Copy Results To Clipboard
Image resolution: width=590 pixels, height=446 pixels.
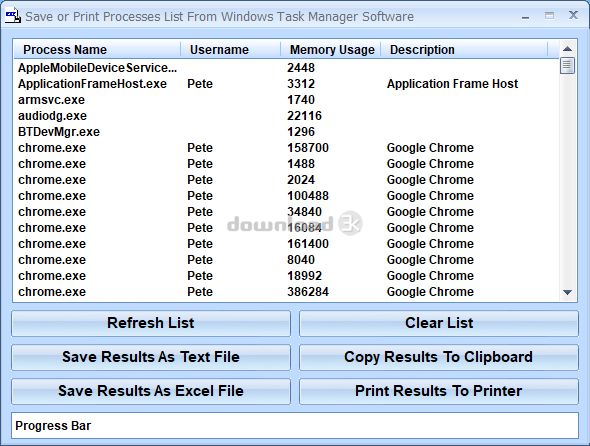pyautogui.click(x=439, y=357)
